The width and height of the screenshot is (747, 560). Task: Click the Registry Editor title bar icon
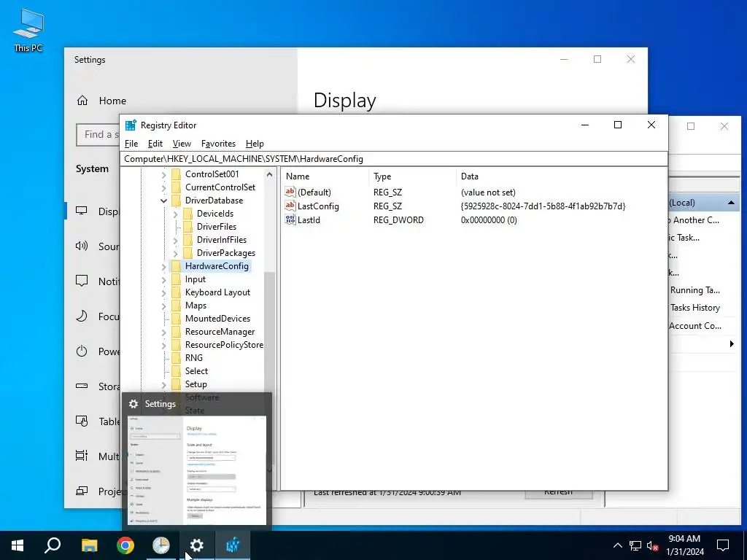(131, 125)
